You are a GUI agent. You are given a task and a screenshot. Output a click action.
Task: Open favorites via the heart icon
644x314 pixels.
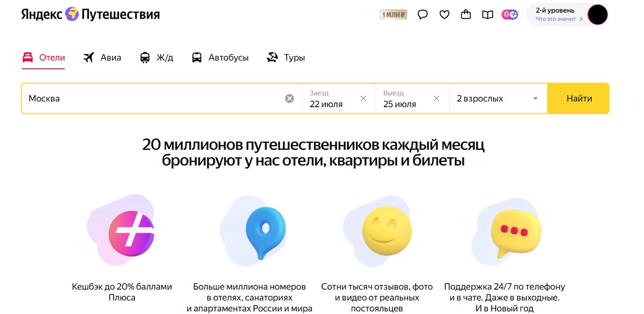pos(444,15)
